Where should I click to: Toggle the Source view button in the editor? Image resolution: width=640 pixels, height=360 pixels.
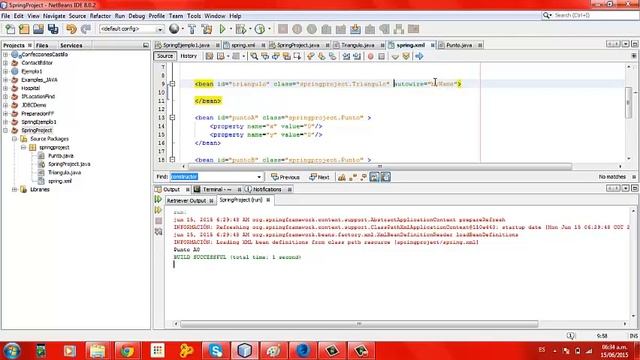165,56
